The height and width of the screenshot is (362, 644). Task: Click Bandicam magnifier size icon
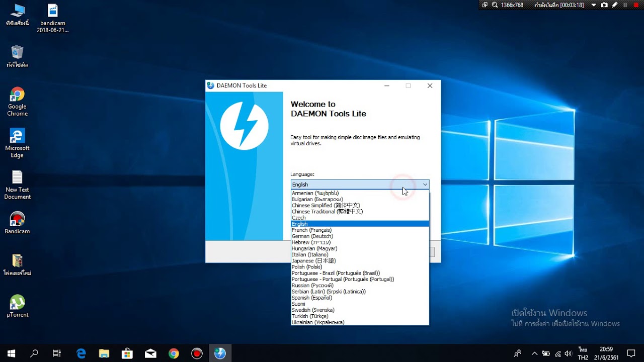point(495,5)
